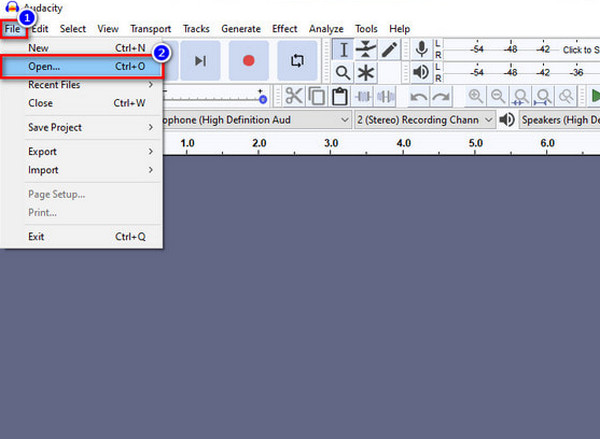Click the Skip to End button
The width and height of the screenshot is (600, 439).
[200, 60]
